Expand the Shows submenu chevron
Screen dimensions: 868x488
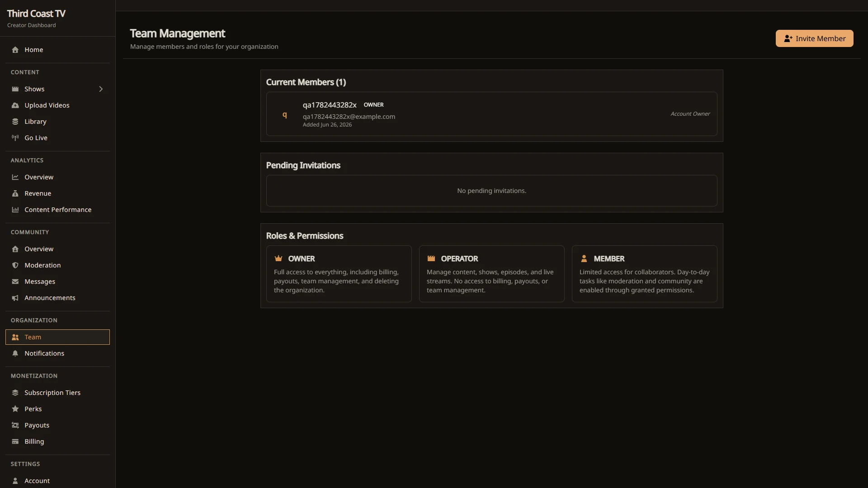(101, 89)
